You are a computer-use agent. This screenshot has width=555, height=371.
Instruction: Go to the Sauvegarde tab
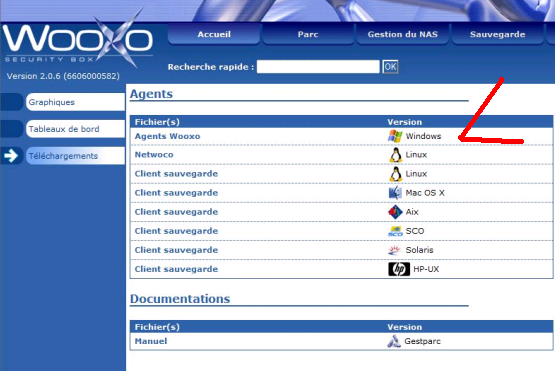(497, 34)
